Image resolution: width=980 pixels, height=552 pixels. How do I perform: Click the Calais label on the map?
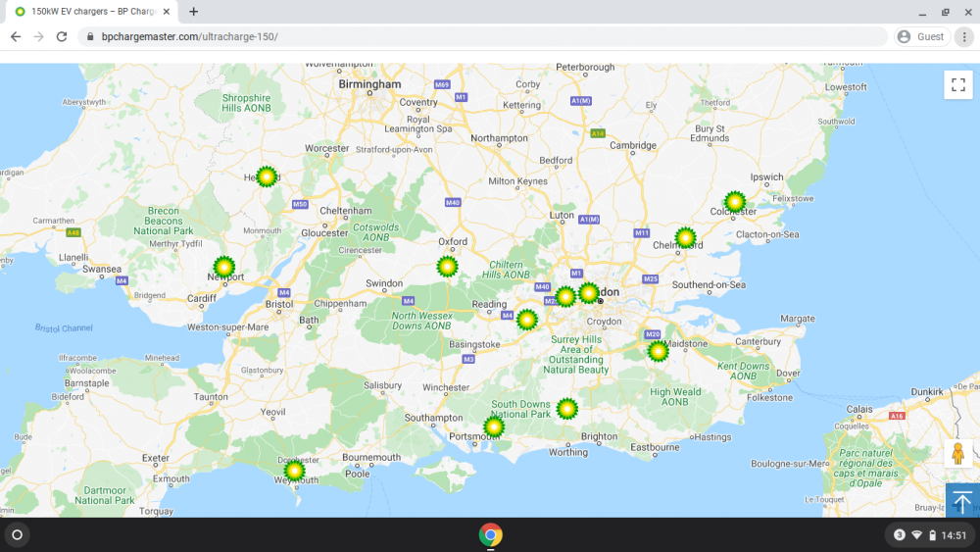859,409
